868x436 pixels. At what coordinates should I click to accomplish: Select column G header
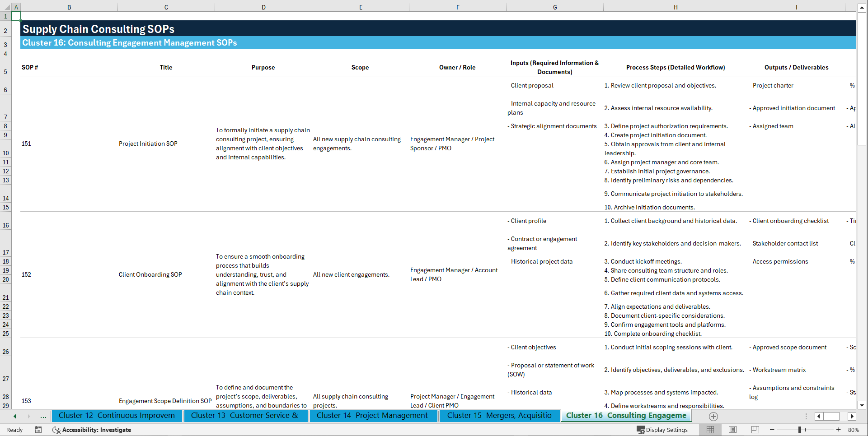point(554,7)
